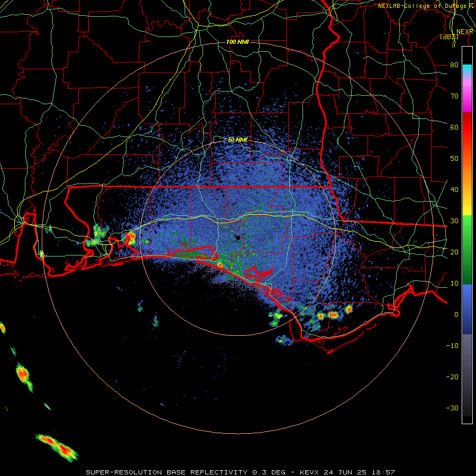This screenshot has width=476, height=476.
Task: Click the green segment of the color bar
Action: (x=467, y=249)
